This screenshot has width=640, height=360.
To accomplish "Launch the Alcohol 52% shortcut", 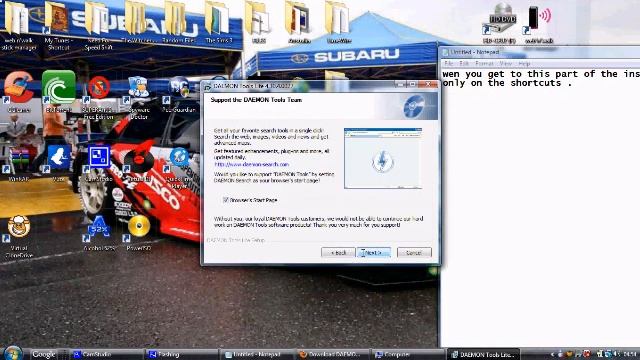I will point(99,233).
